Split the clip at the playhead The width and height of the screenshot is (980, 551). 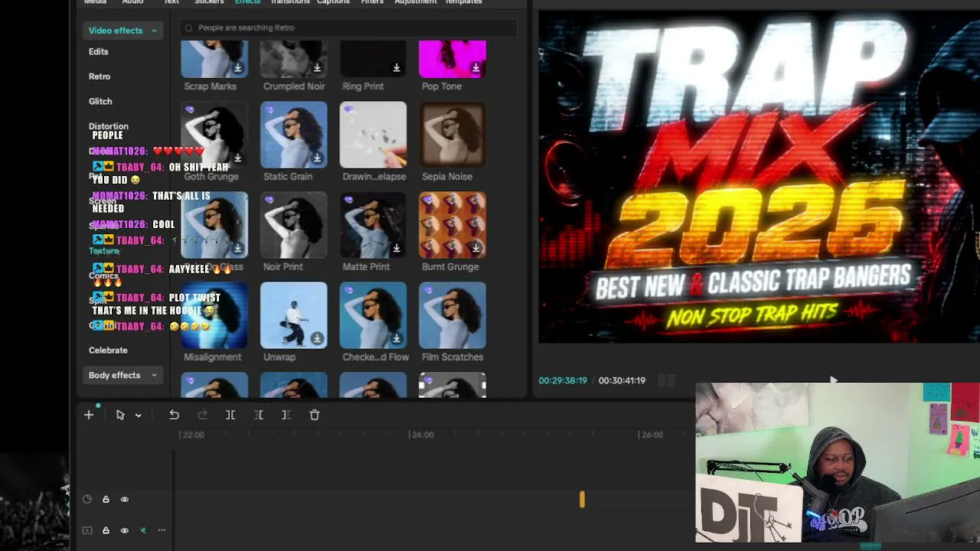pos(230,415)
